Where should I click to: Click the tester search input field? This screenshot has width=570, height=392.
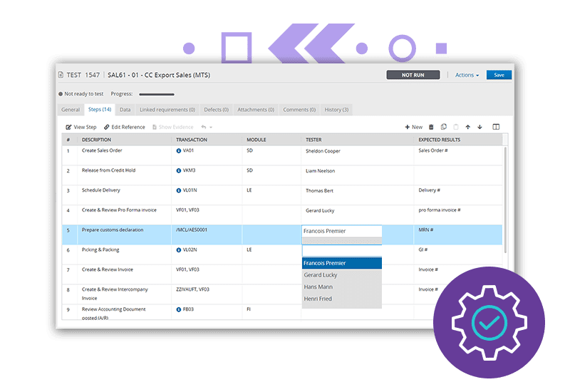click(342, 251)
